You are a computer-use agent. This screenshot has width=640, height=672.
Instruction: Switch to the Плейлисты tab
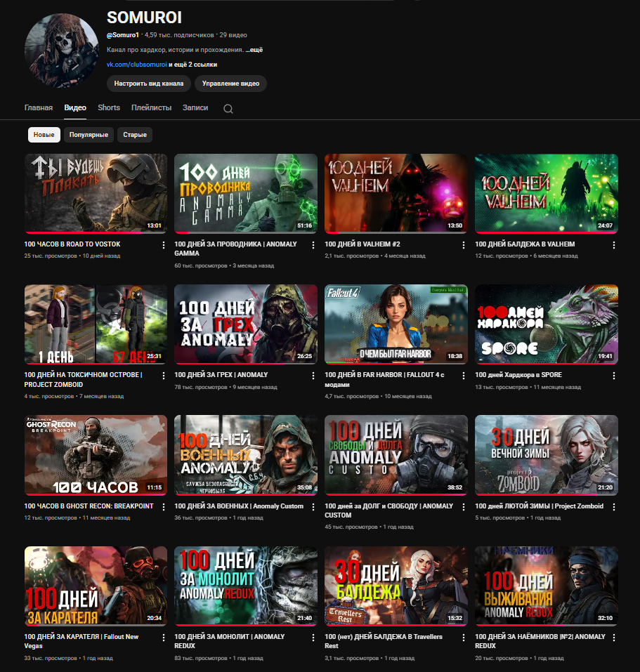(151, 107)
